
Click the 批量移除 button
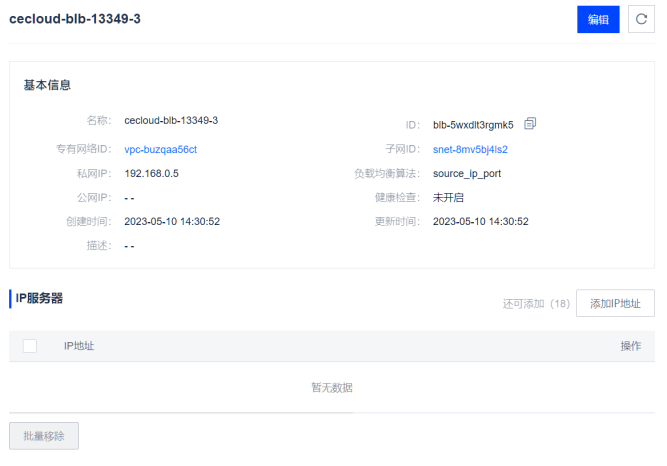(x=44, y=436)
